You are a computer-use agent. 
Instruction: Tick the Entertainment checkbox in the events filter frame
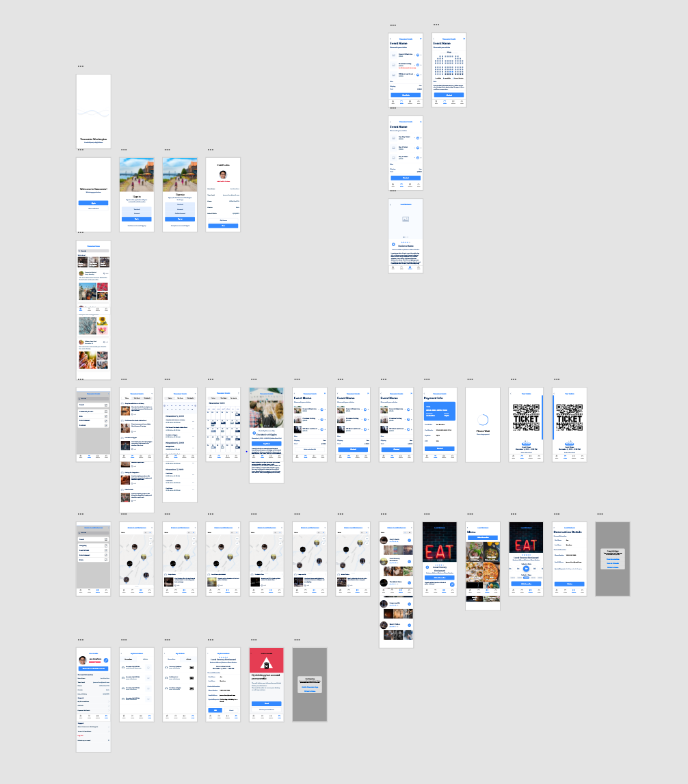click(106, 420)
